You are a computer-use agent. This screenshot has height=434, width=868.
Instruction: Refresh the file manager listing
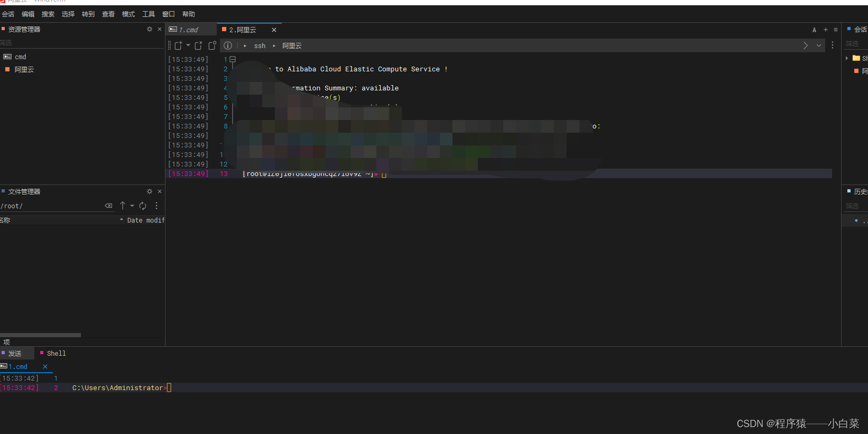click(143, 206)
